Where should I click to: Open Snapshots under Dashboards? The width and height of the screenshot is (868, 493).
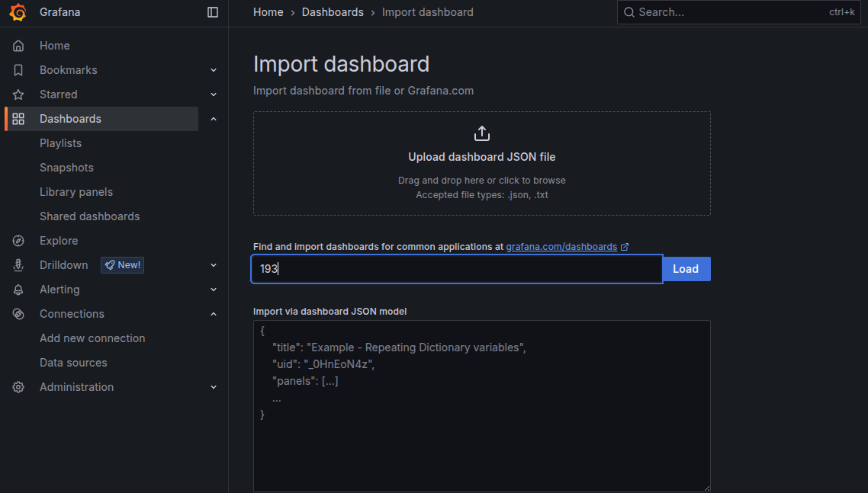(x=66, y=168)
